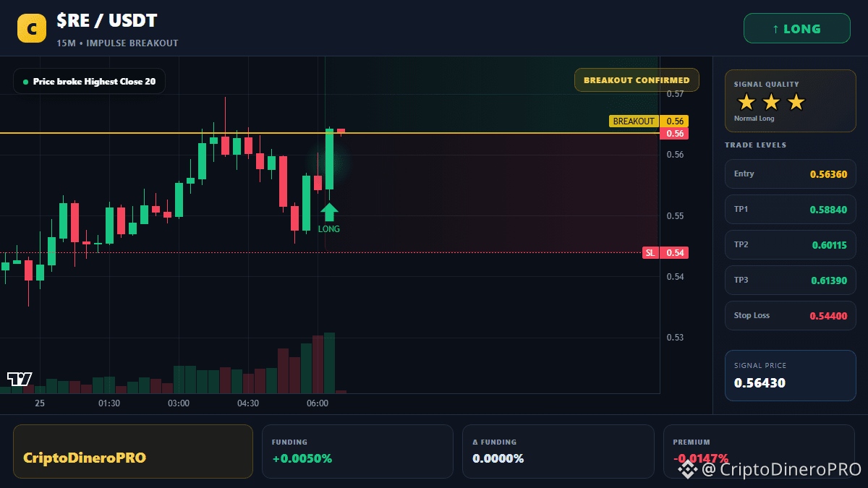Image resolution: width=868 pixels, height=488 pixels.
Task: Click the Premium -0.0147% value
Action: (701, 458)
